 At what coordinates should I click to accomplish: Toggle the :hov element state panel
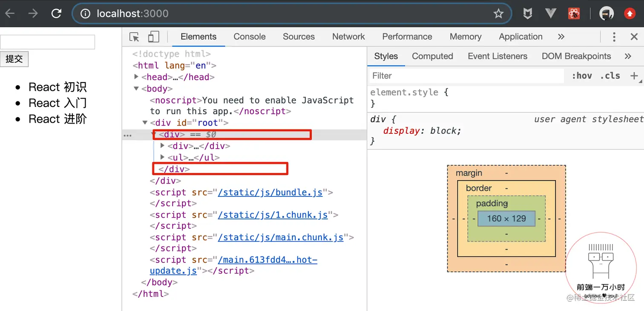click(x=582, y=76)
